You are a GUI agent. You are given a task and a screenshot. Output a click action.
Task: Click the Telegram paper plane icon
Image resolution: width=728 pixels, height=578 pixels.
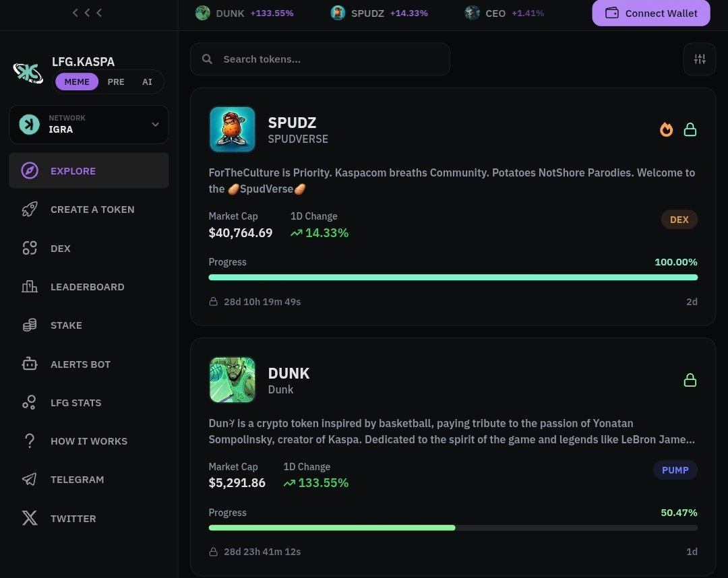point(29,480)
